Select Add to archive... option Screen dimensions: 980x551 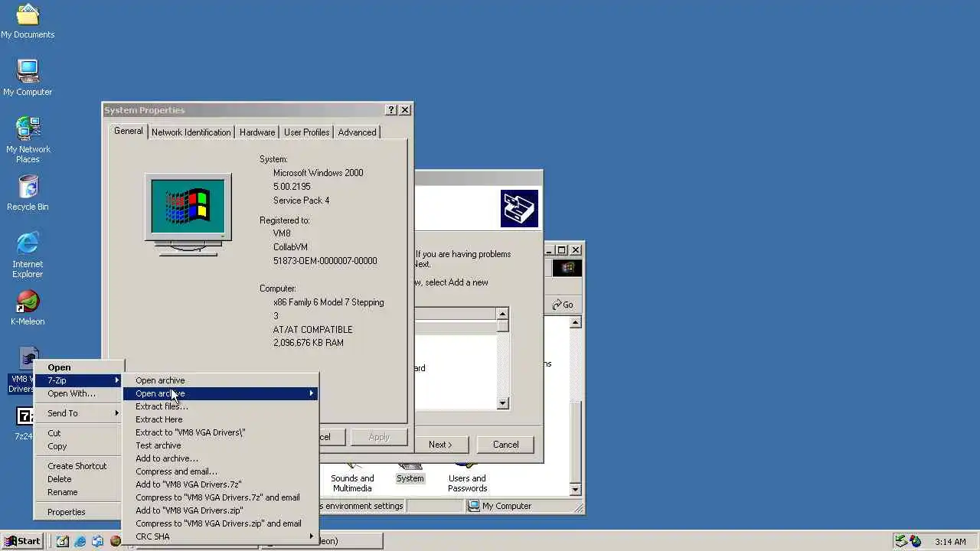pos(220,458)
